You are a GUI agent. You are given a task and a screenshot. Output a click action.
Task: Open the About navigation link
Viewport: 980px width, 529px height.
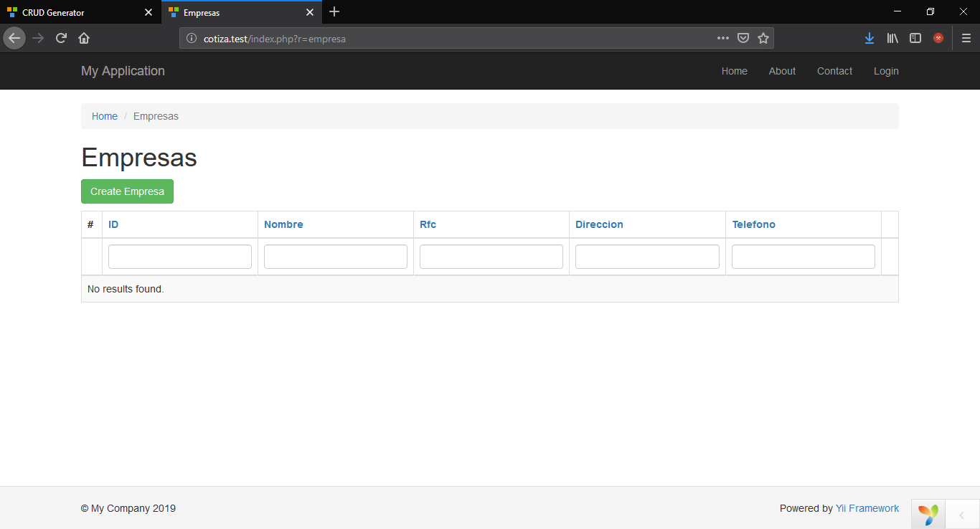point(782,71)
